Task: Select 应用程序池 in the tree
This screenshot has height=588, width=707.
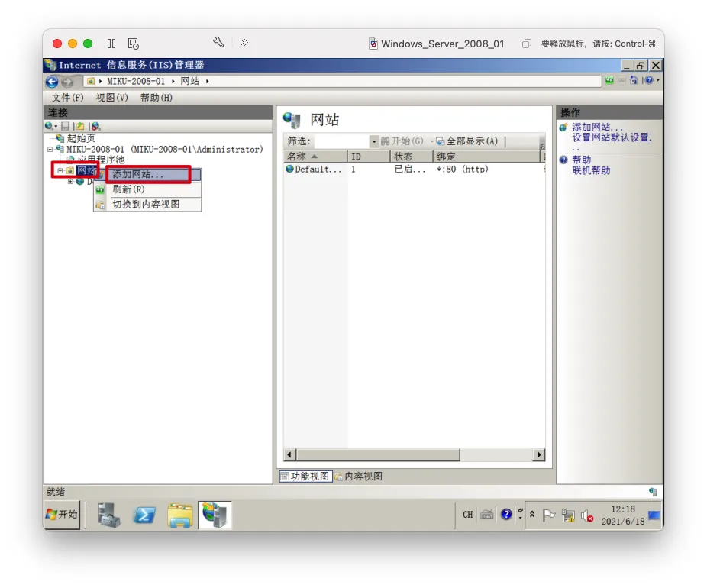Action: (x=101, y=160)
